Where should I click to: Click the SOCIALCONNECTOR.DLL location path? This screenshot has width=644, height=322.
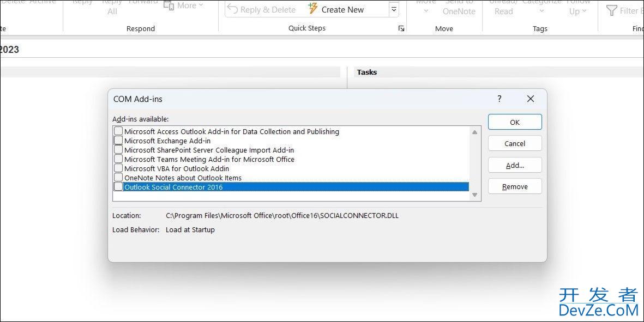[282, 215]
